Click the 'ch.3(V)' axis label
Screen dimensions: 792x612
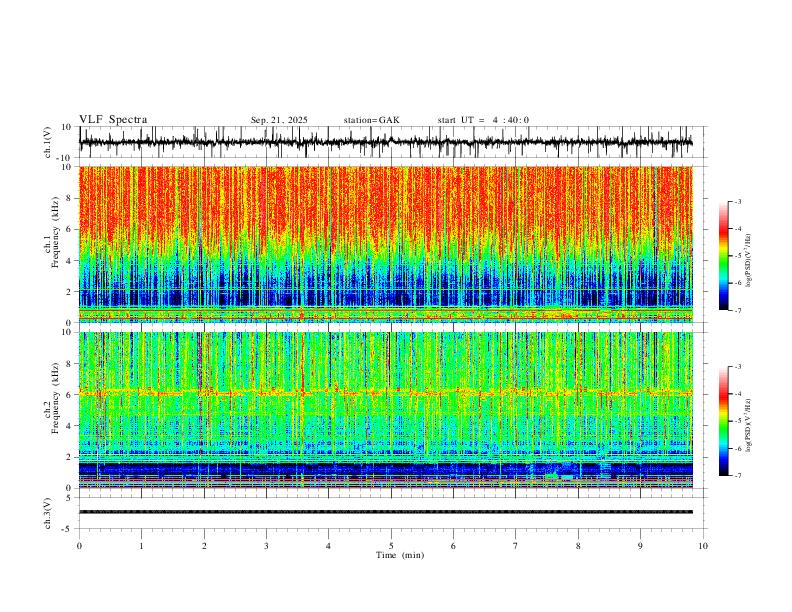coord(48,513)
